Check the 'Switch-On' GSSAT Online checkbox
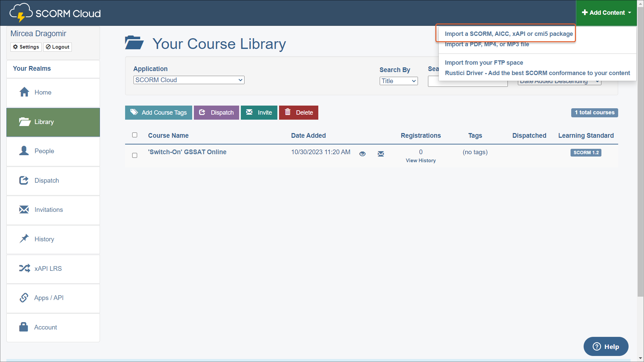The width and height of the screenshot is (644, 362). pos(135,156)
